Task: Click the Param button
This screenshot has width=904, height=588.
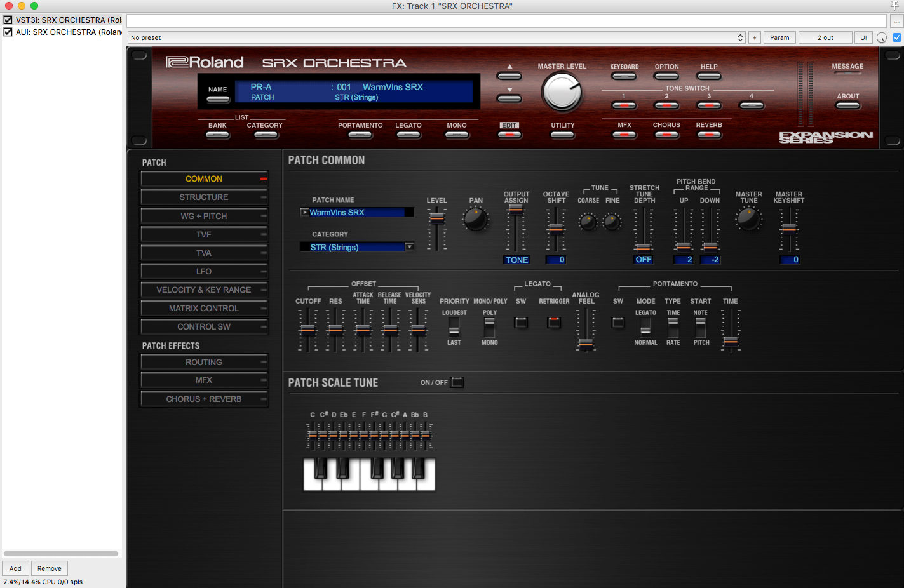Action: pyautogui.click(x=779, y=37)
